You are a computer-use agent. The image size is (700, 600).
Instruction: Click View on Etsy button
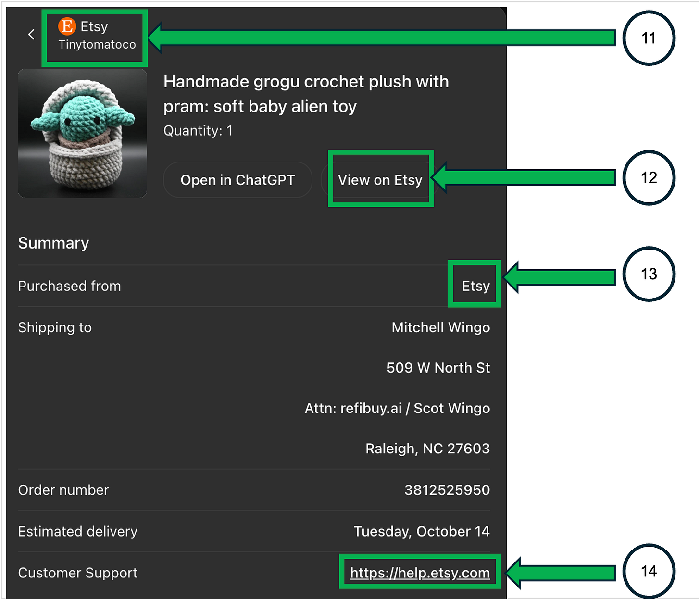(380, 180)
